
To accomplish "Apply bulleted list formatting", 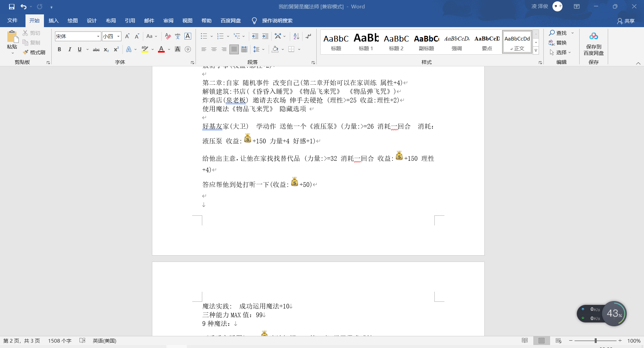I will (x=204, y=36).
